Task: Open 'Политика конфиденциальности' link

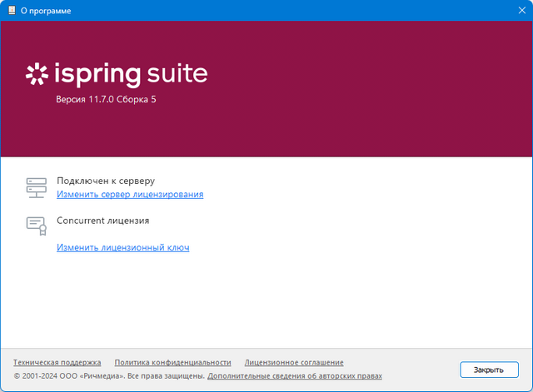Action: click(x=172, y=362)
